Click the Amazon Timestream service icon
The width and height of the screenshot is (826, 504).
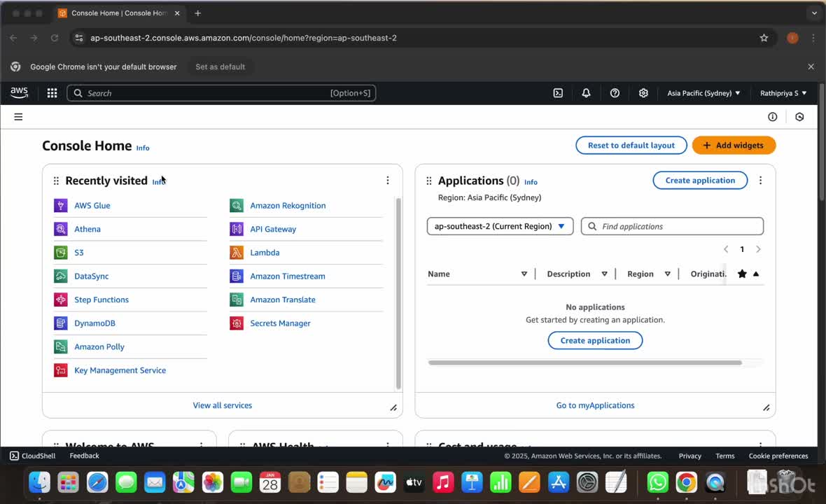[x=237, y=276]
